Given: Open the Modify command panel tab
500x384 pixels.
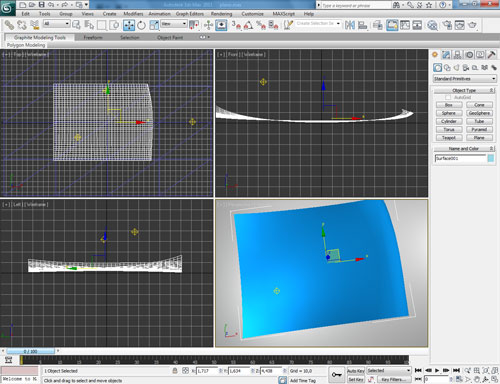Looking at the screenshot, I should (x=446, y=55).
